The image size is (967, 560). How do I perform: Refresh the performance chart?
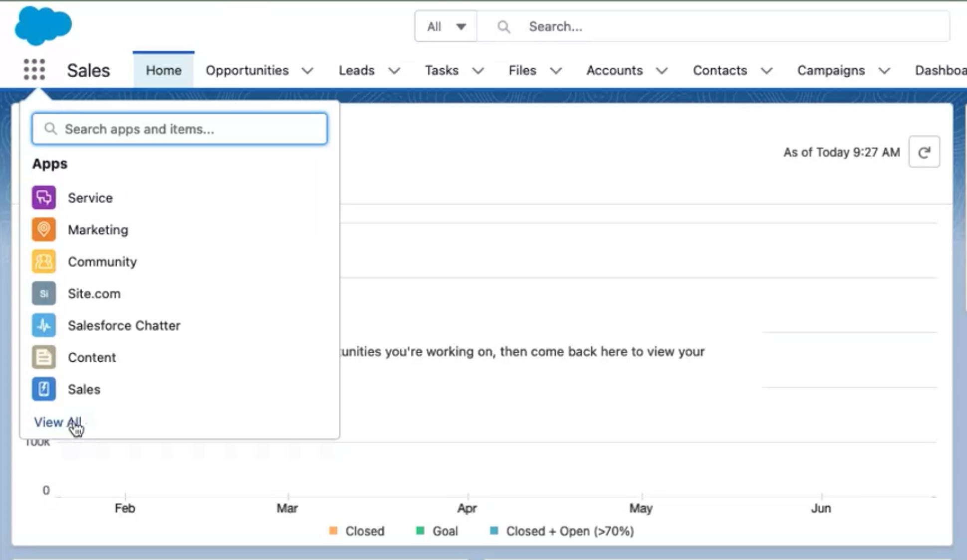point(924,152)
